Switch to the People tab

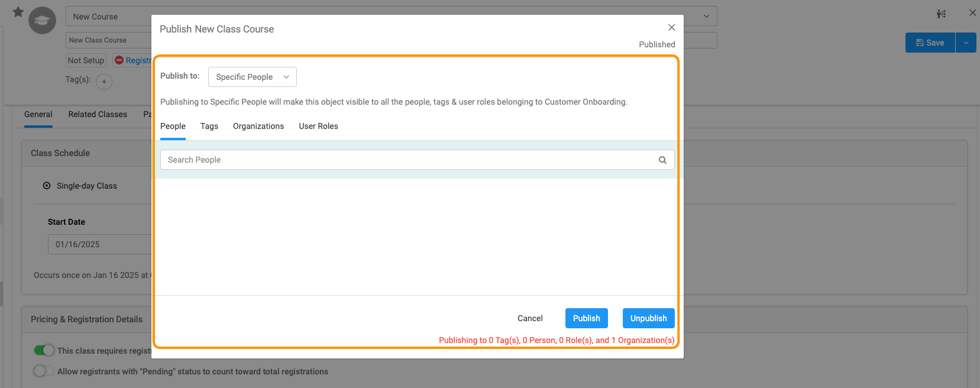[173, 126]
